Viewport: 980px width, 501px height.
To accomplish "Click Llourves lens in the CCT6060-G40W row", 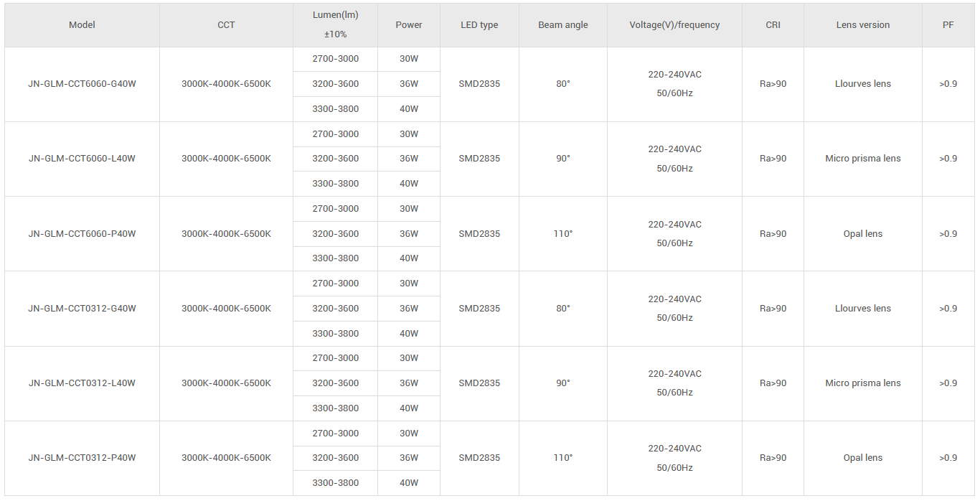I will click(862, 84).
